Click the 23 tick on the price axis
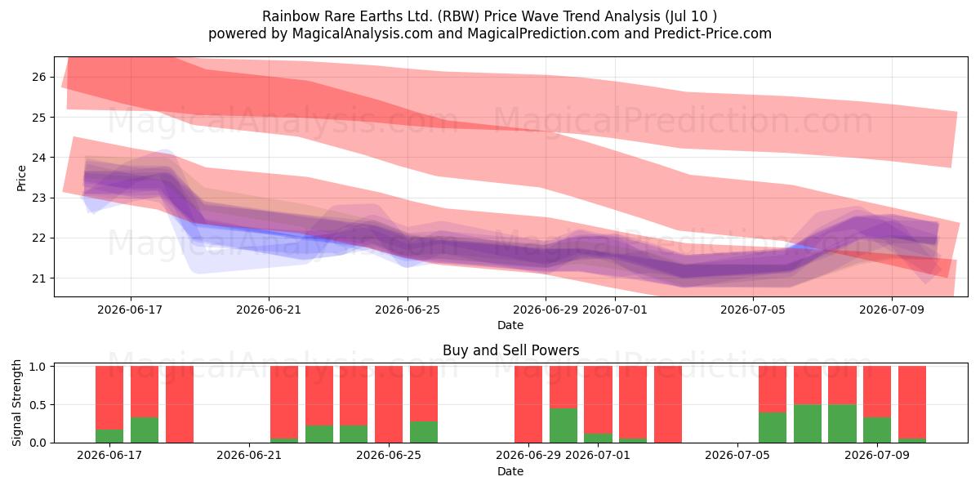The image size is (980, 490). (40, 198)
